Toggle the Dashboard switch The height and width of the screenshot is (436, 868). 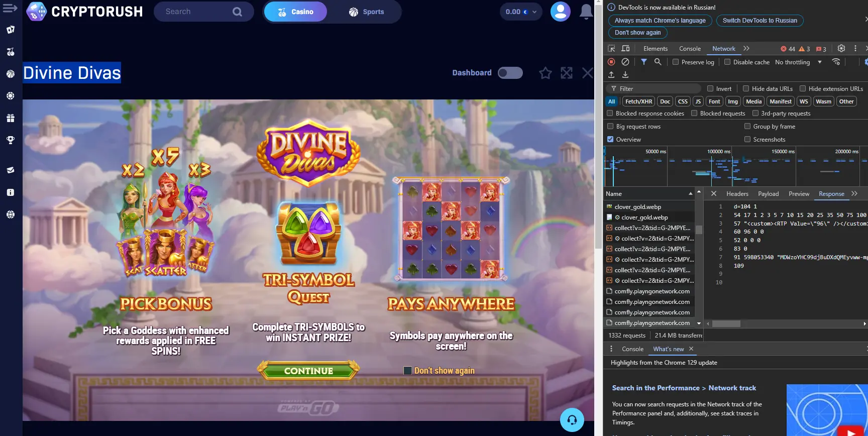[510, 73]
